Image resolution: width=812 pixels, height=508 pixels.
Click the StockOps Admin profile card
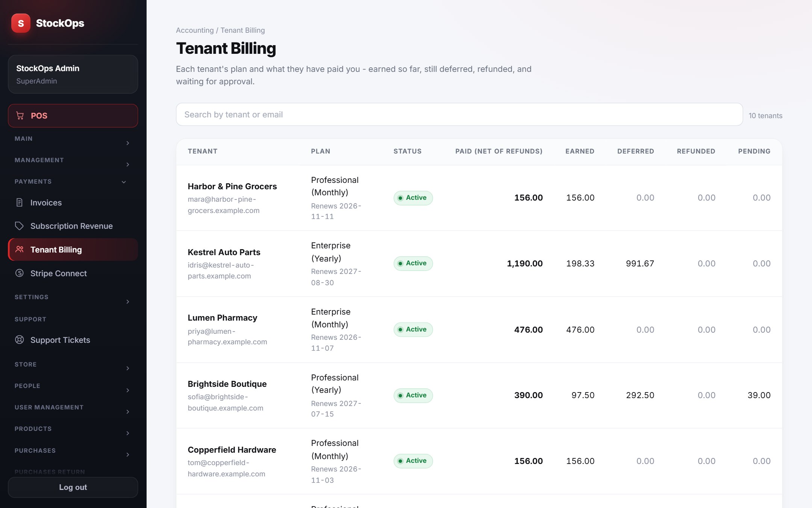point(73,74)
